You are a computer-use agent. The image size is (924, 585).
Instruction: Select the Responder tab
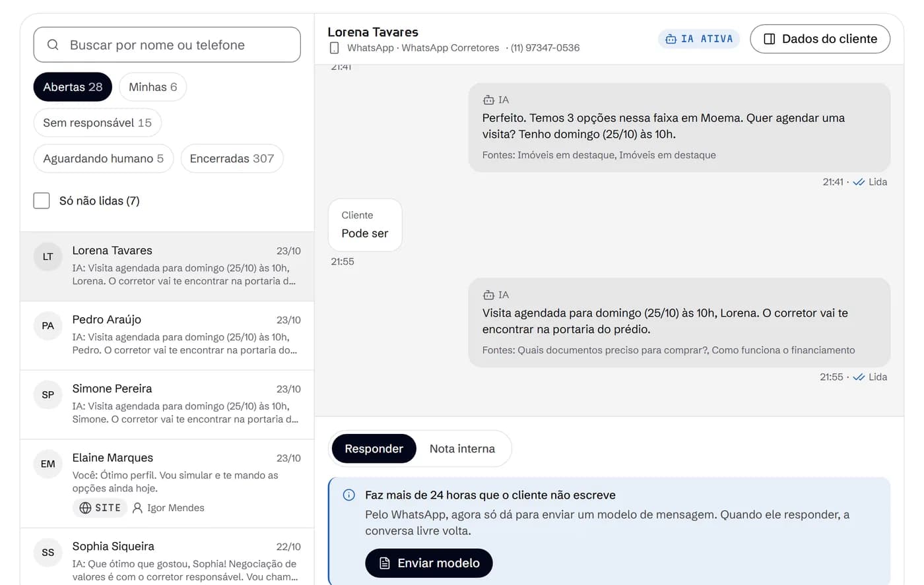click(374, 448)
